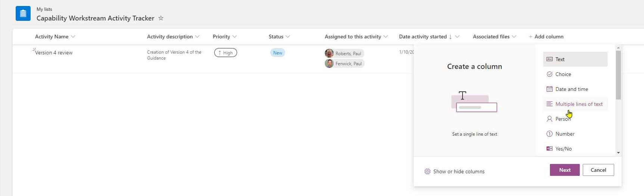This screenshot has width=644, height=196.
Task: Click the Next button
Action: [x=564, y=170]
